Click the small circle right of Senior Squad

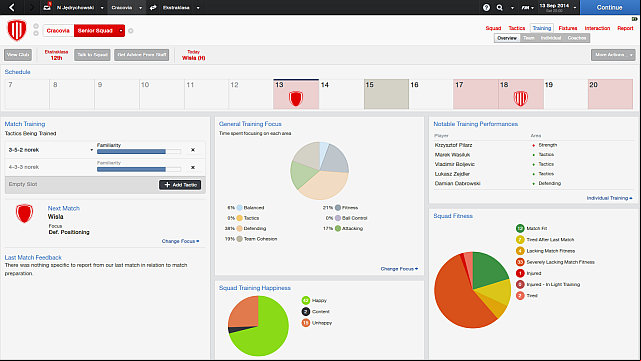pos(131,31)
